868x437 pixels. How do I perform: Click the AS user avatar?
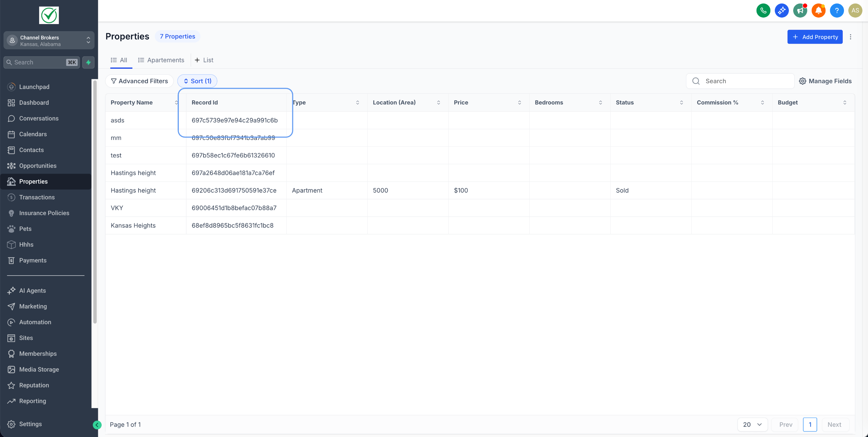click(855, 10)
